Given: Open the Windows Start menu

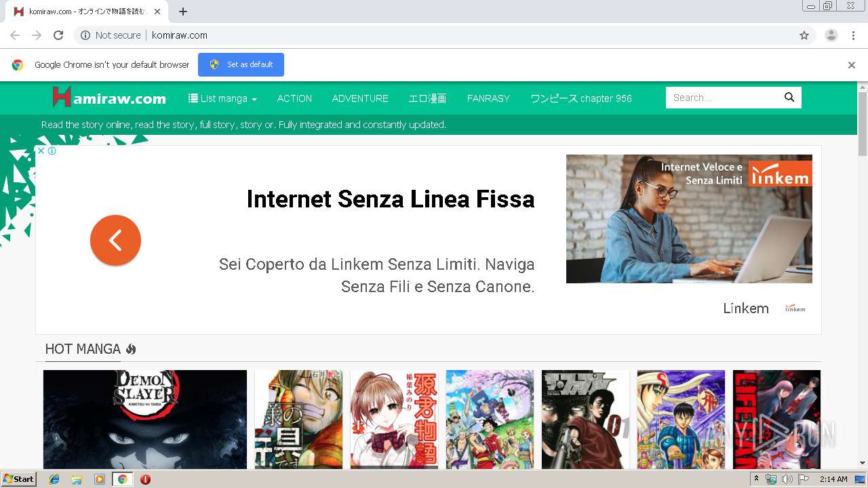Looking at the screenshot, I should coord(19,479).
